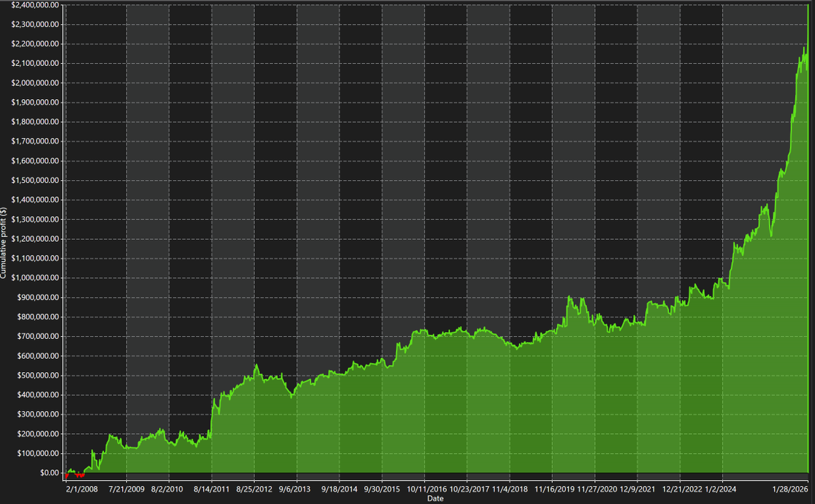This screenshot has width=815, height=504.
Task: Click the $1,900,000.00 y-axis label
Action: click(x=33, y=103)
